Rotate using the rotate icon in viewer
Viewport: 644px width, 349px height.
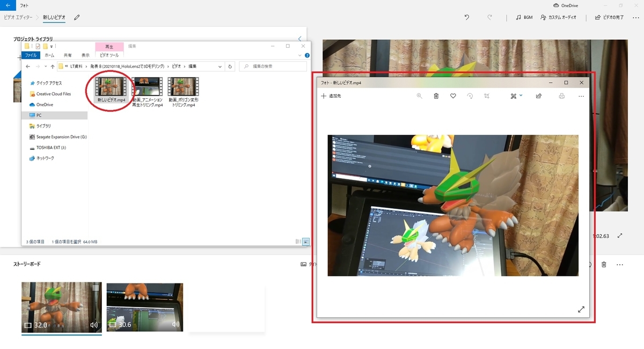pyautogui.click(x=470, y=96)
